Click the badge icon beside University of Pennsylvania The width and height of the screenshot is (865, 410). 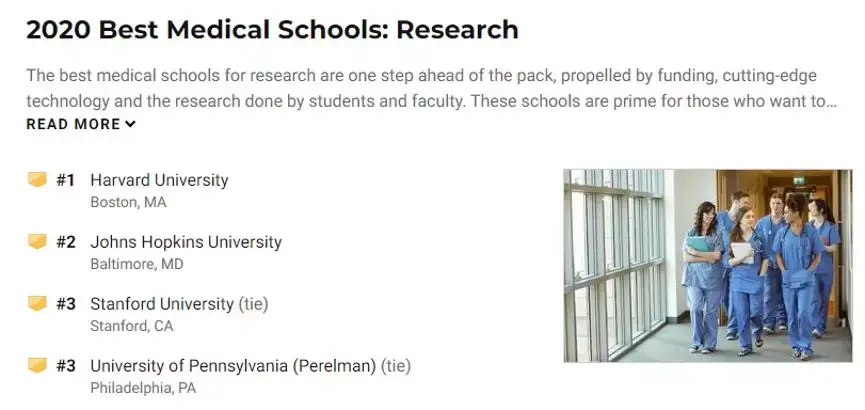click(37, 365)
